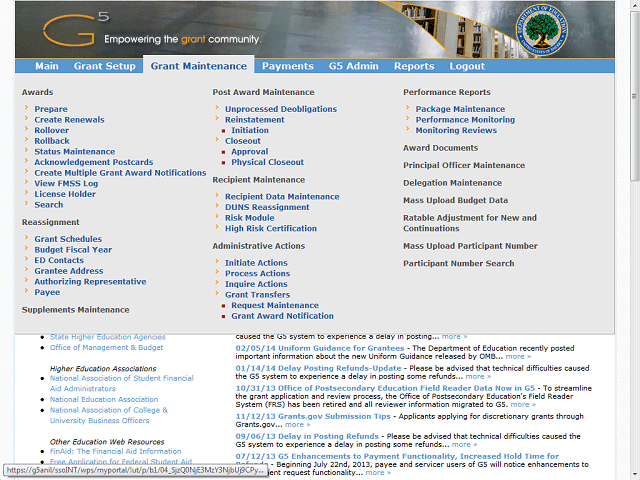
Task: Select Authorizing Representative link
Action: coord(90,281)
